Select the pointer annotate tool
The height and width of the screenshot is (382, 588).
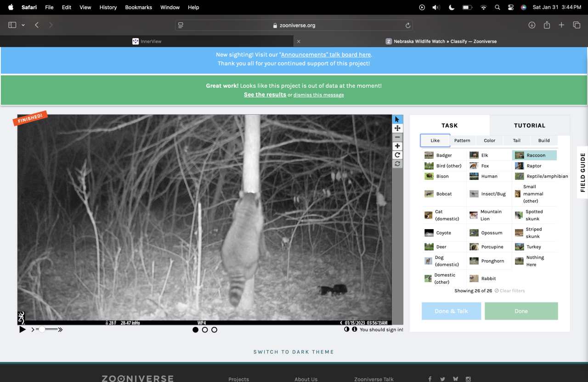pyautogui.click(x=397, y=119)
